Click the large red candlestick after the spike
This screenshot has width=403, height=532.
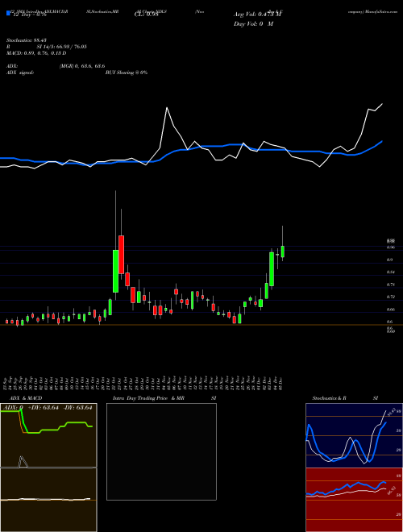tap(121, 255)
